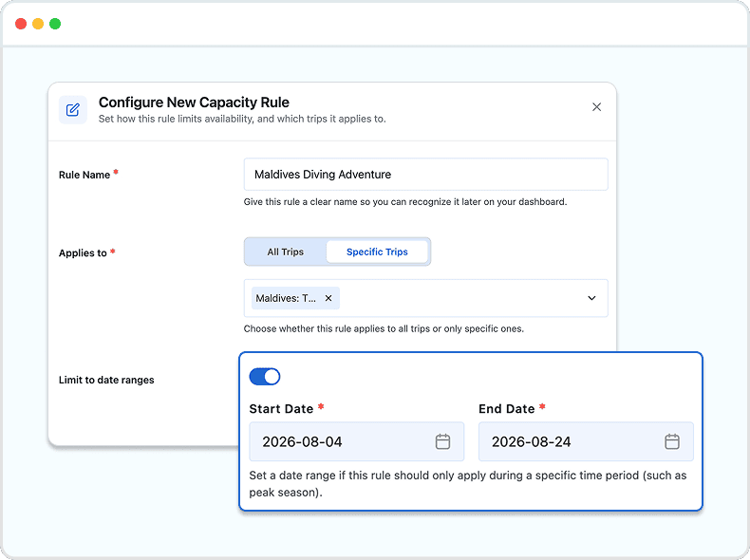Click the 'Configure New Capacity Rule' heading
Viewport: 750px width, 560px height.
pos(194,103)
